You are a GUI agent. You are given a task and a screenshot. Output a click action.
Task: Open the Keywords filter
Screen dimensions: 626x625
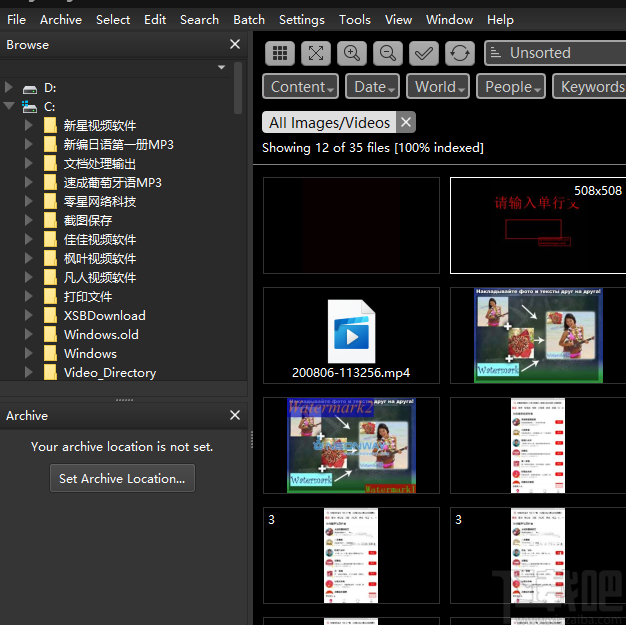(x=589, y=86)
